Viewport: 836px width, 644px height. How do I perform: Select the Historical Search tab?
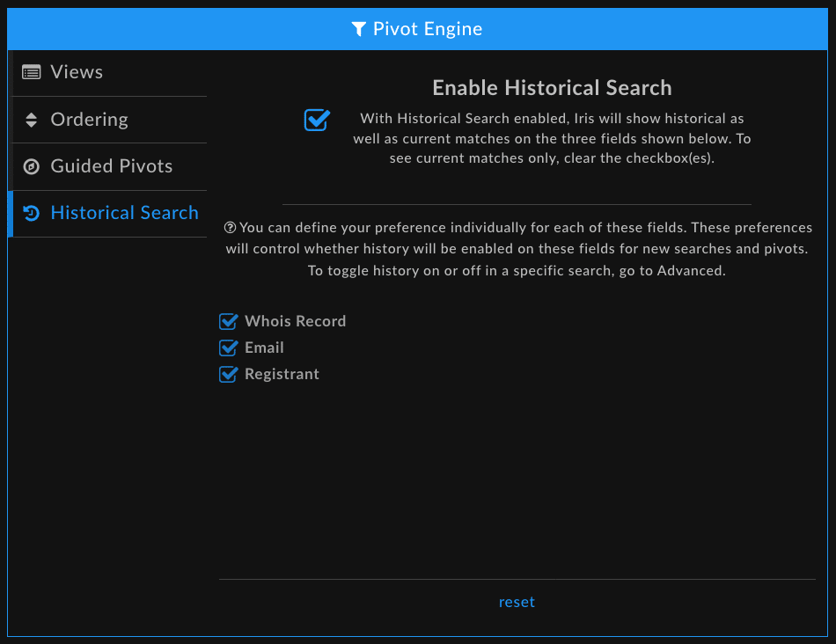pyautogui.click(x=109, y=213)
